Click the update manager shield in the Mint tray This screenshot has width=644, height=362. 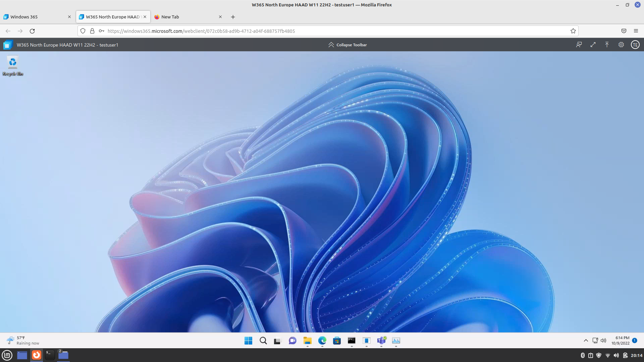(x=599, y=356)
